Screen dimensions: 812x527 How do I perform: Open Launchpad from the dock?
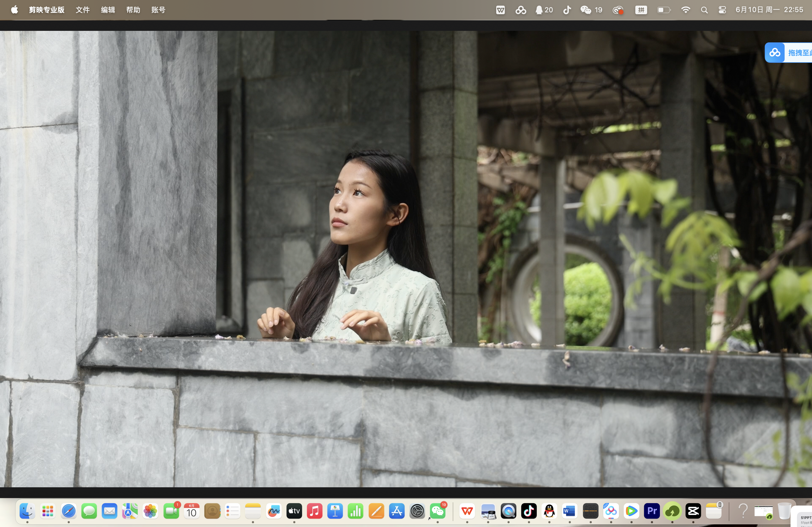click(48, 511)
